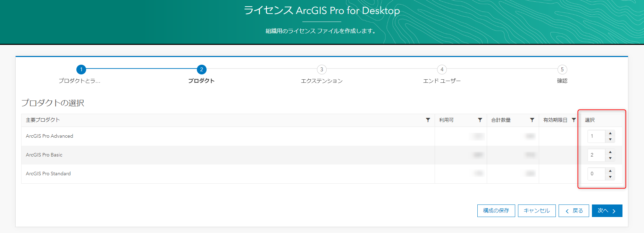Decrease ArcGIS Pro Standard quantity
This screenshot has height=233, width=644.
tap(610, 177)
